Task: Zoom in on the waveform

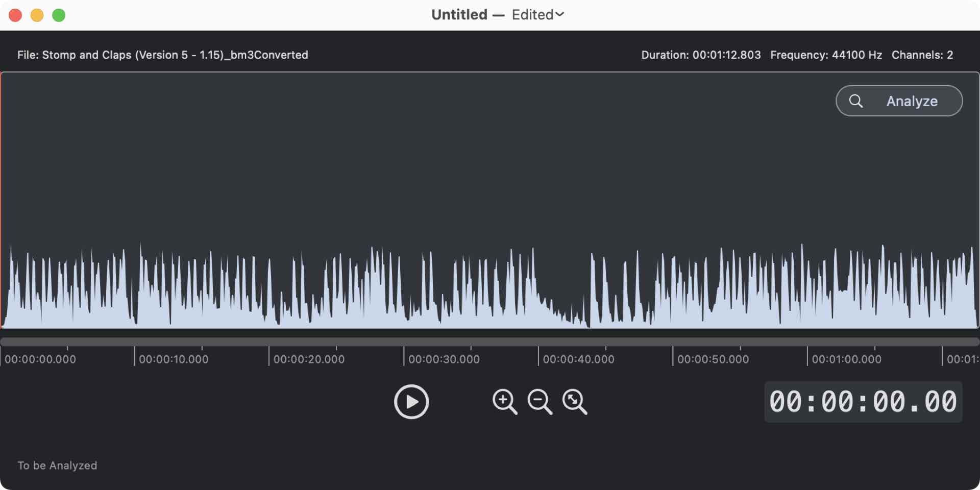Action: pos(505,402)
